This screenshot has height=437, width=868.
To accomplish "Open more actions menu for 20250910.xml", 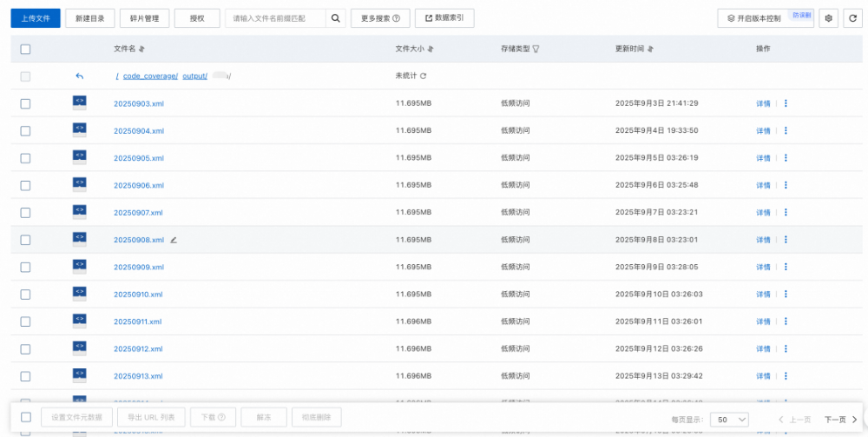I will (x=786, y=295).
